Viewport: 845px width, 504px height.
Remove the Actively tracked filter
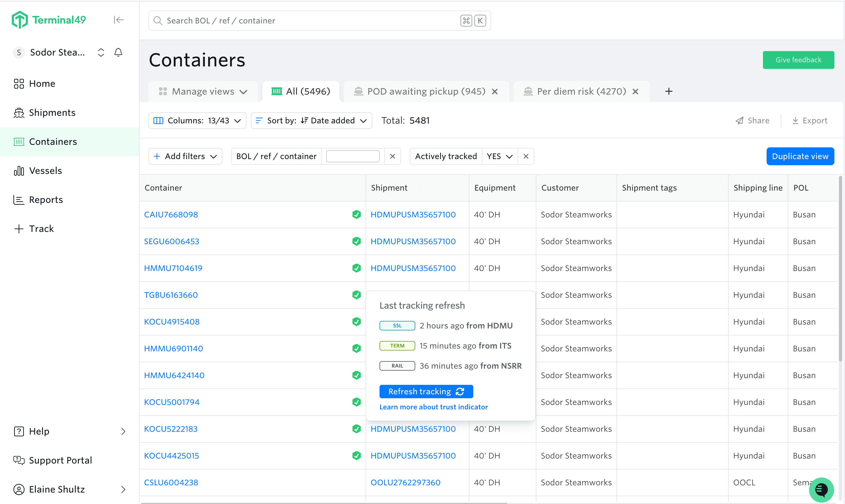[526, 157]
